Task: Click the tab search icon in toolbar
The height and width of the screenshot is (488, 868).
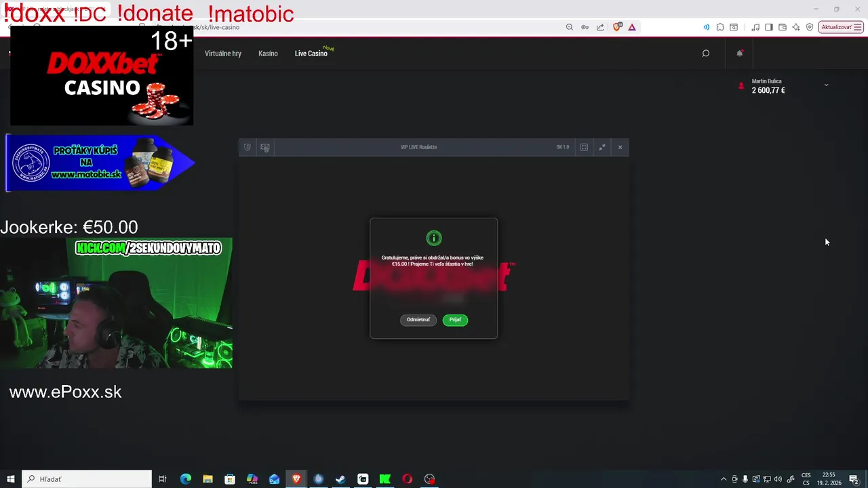Action: click(x=734, y=27)
